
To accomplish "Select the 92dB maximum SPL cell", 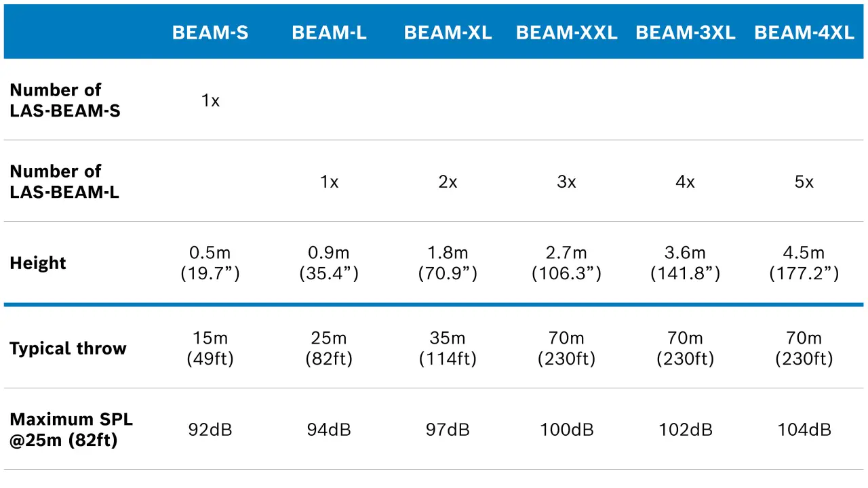I will [210, 430].
